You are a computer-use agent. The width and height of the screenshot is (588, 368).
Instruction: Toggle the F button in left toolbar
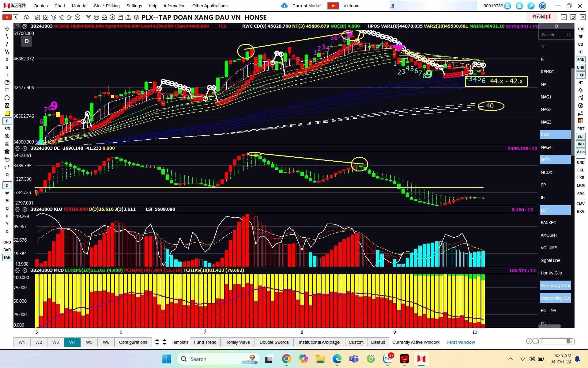[7, 121]
